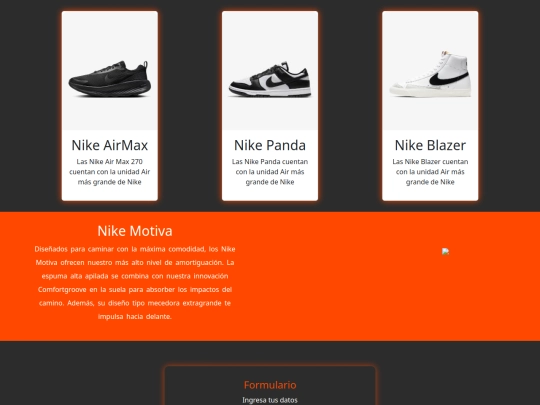Screen dimensions: 540x405
Task: Click the Nike Panda description text
Action: tap(270, 172)
